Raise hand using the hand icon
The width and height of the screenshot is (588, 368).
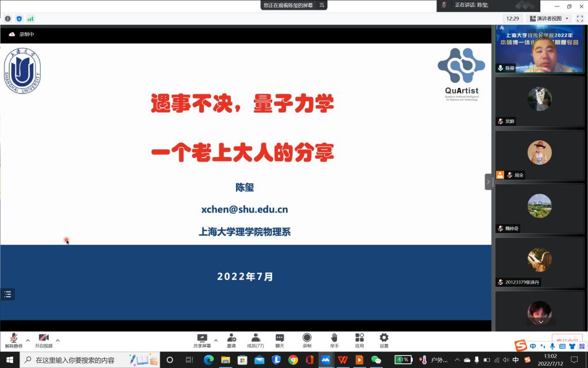334,339
